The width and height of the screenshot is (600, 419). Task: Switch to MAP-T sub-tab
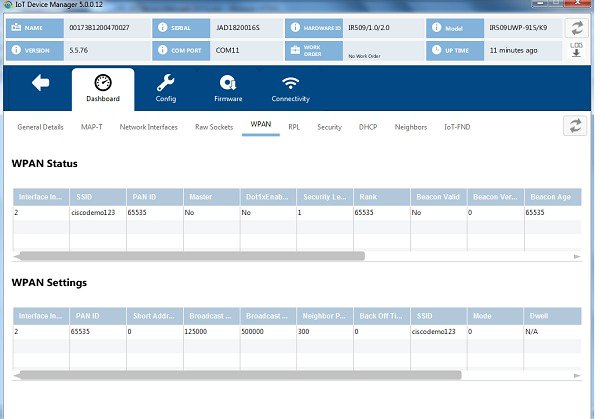pyautogui.click(x=91, y=127)
